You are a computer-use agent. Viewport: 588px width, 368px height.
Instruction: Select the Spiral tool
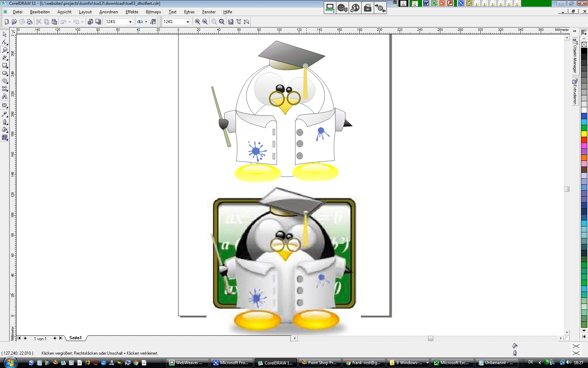5,81
